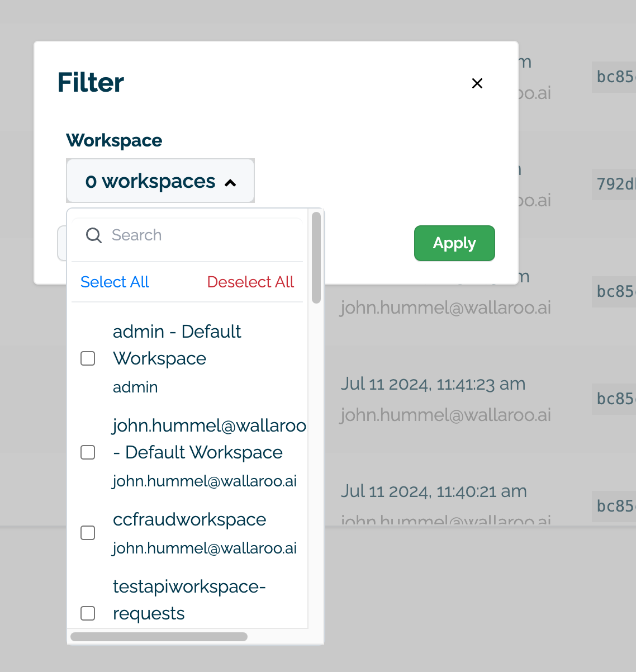The width and height of the screenshot is (636, 672).
Task: Enable the ccfraudworkspace checkbox
Action: (88, 533)
